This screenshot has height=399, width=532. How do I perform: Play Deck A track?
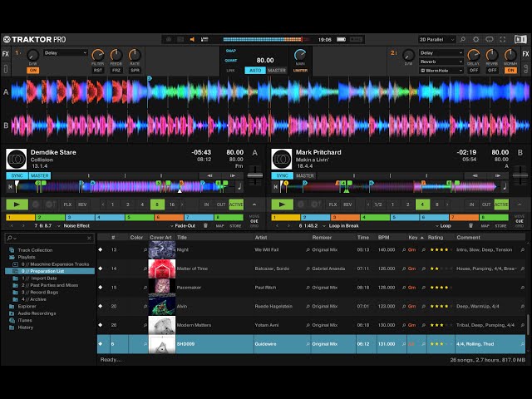17,204
